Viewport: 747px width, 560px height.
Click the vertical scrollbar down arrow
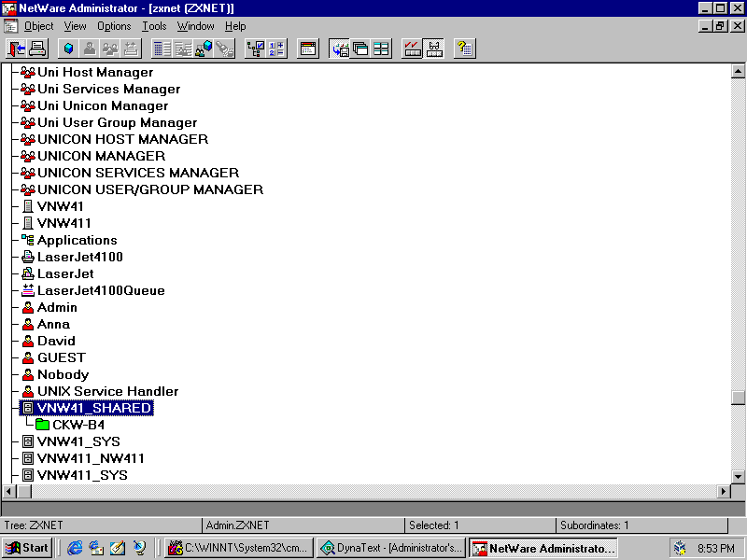tap(738, 476)
